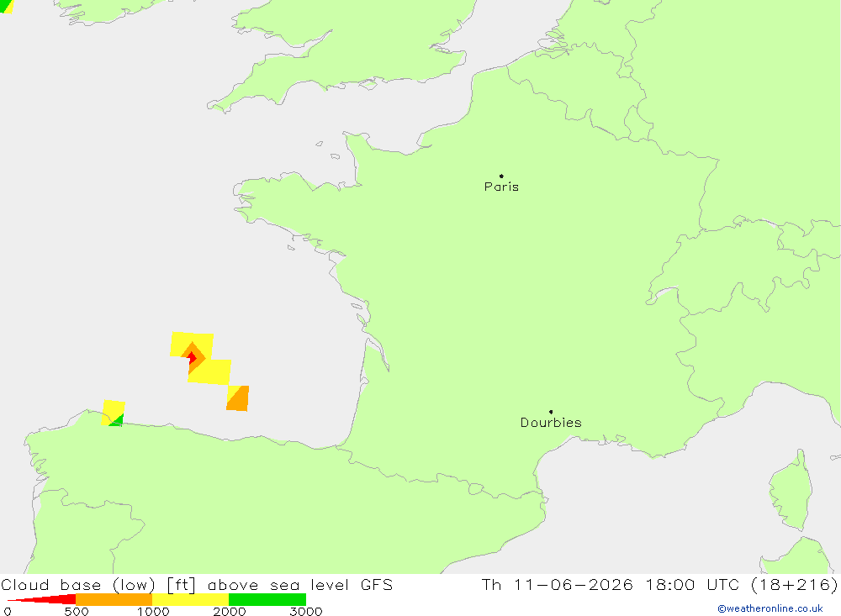The height and width of the screenshot is (616, 841).
Task: Click the legend value 0
Action: pyautogui.click(x=8, y=611)
